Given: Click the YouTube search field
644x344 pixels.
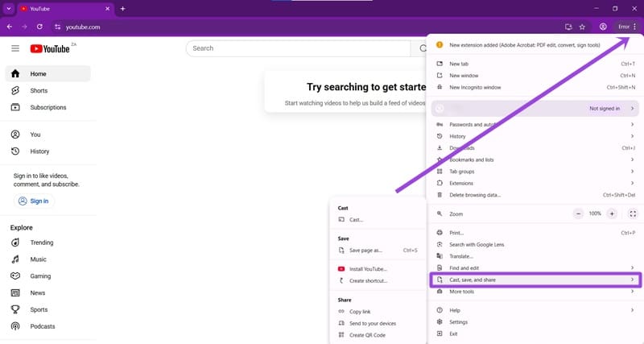Looking at the screenshot, I should (298, 48).
